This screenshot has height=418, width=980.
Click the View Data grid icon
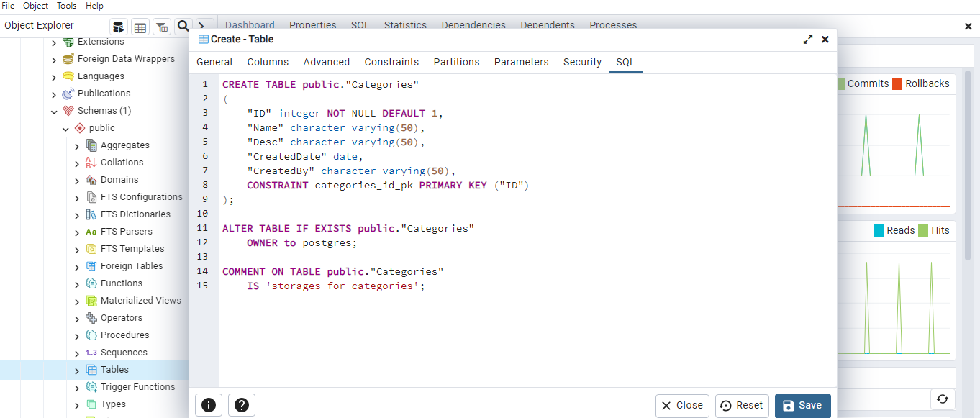[140, 27]
